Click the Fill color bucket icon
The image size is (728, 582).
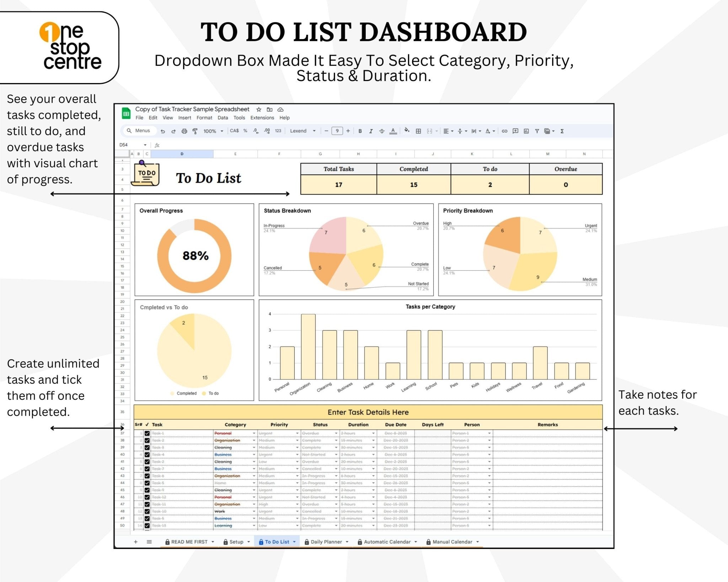(x=406, y=131)
